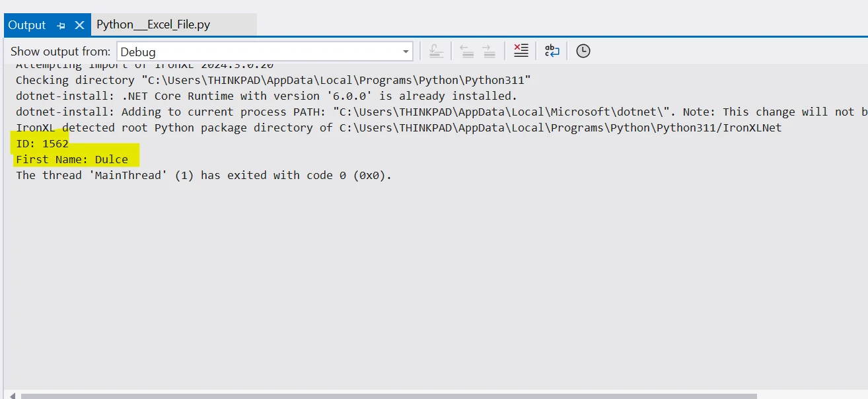
Task: Click the 'Adding to current process PATH' line
Action: click(x=436, y=112)
